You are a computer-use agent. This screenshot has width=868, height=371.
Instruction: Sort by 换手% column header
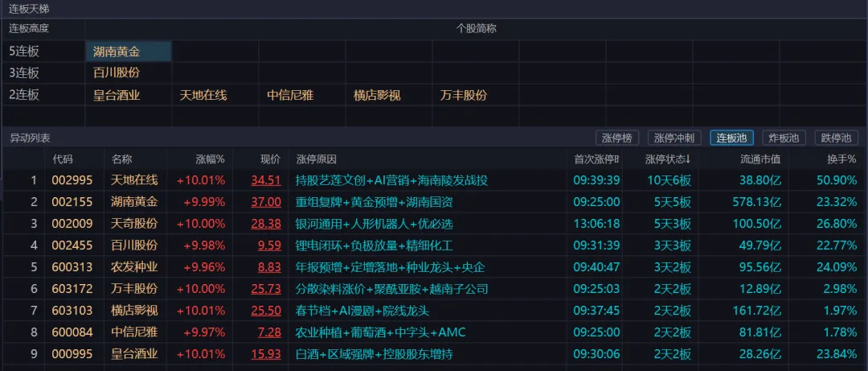click(842, 159)
